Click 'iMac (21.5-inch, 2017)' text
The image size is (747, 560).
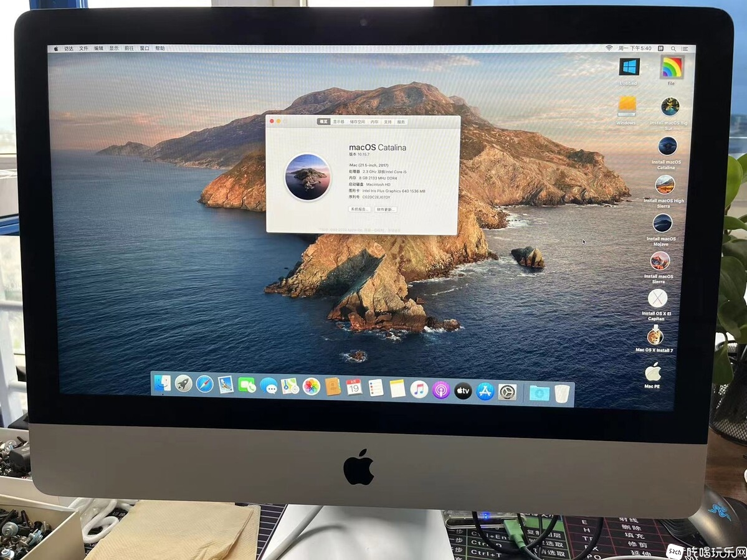(x=369, y=165)
